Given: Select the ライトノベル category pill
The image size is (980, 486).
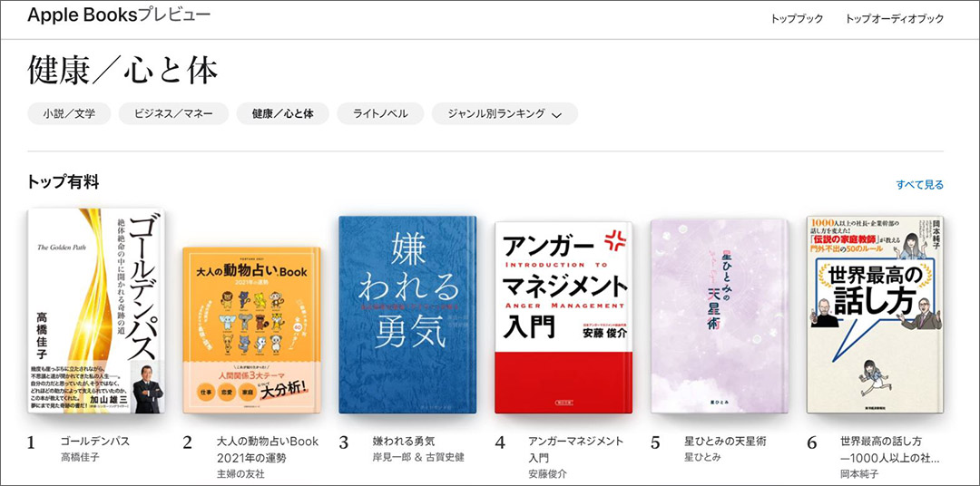Looking at the screenshot, I should [x=380, y=113].
